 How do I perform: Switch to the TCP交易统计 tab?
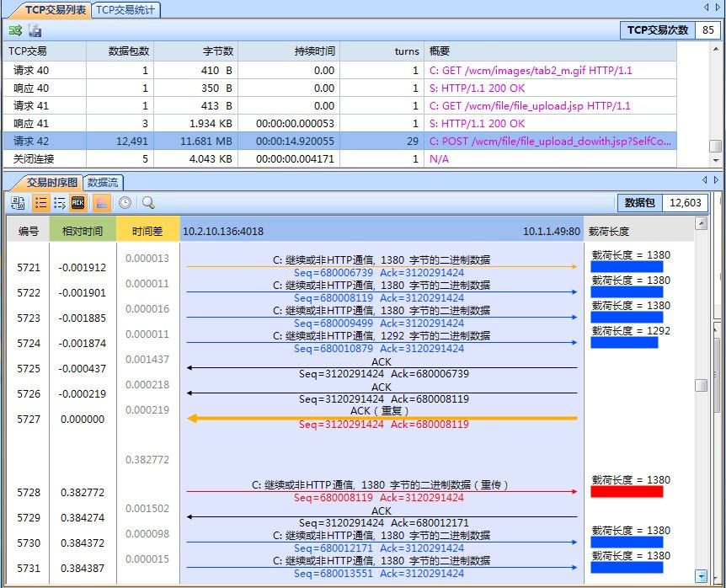point(125,9)
